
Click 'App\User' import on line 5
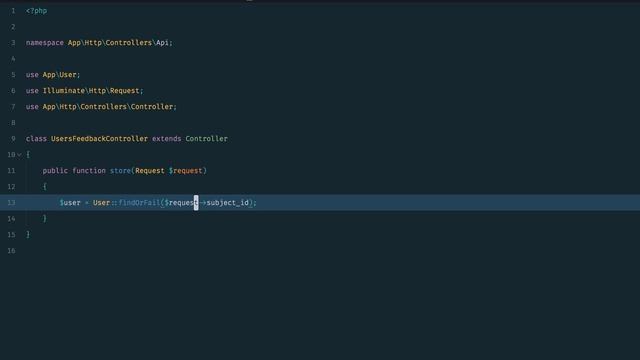click(60, 75)
